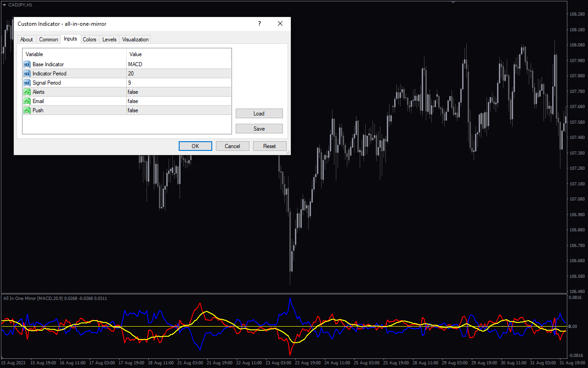588x368 pixels.
Task: Select the Alerts row label
Action: [39, 92]
